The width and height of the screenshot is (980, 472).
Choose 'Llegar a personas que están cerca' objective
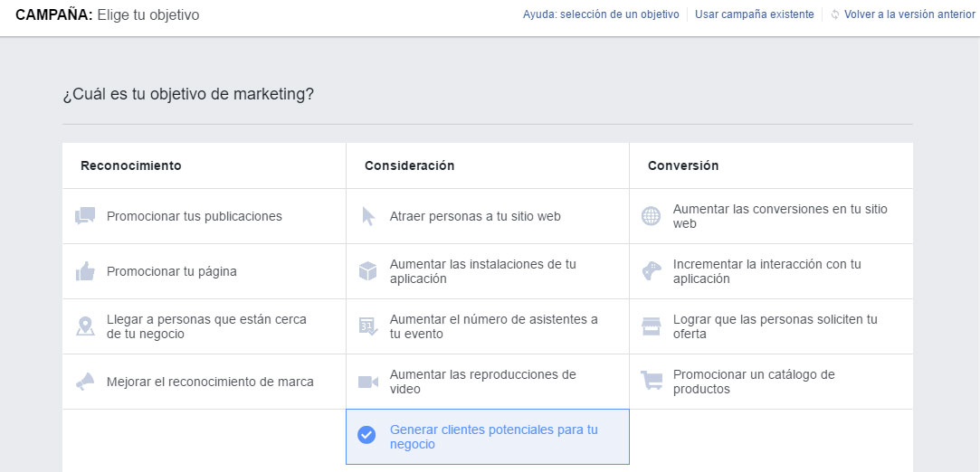[205, 326]
